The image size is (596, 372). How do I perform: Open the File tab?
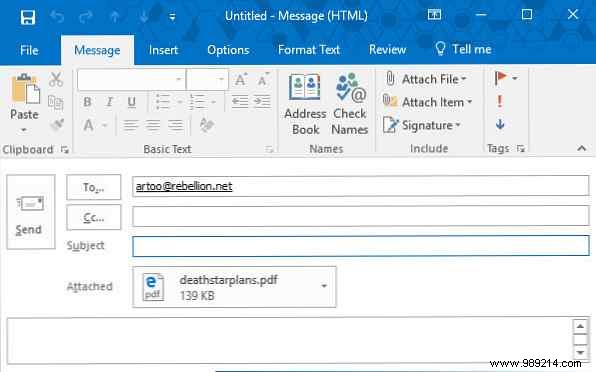click(x=29, y=50)
